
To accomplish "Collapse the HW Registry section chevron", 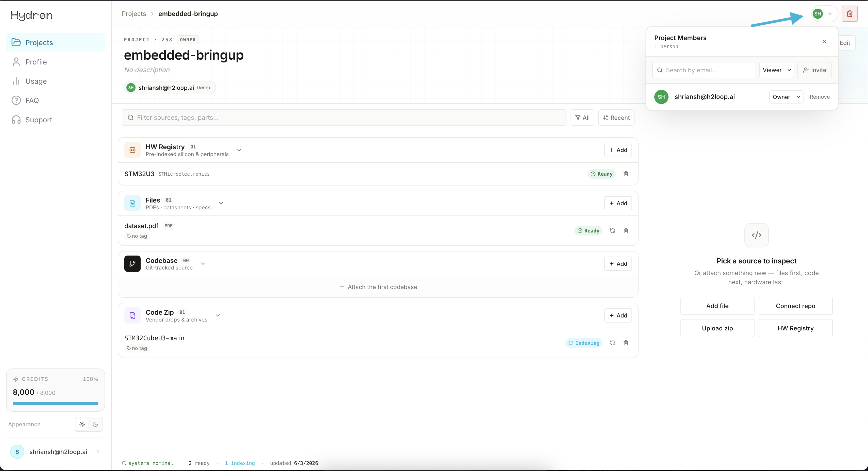I will (239, 150).
